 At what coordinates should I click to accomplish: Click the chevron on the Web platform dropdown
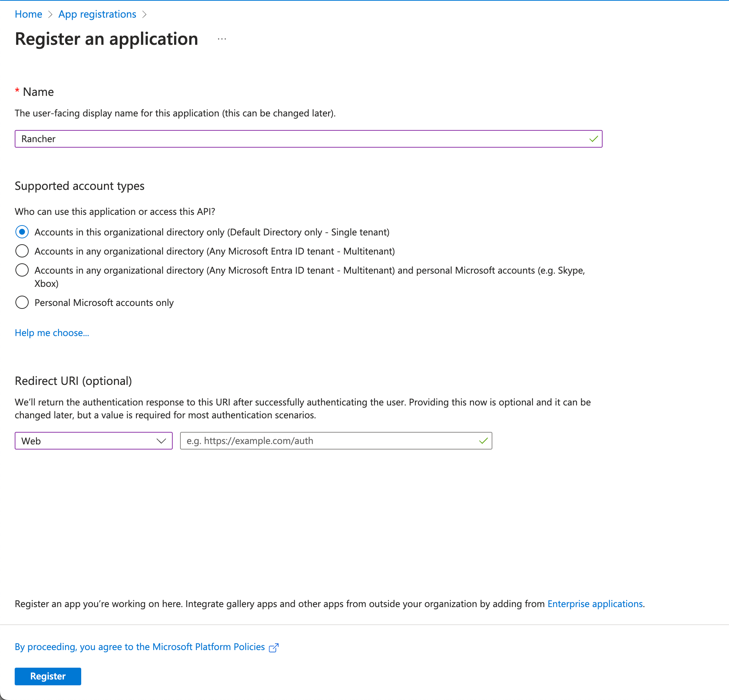[x=161, y=441]
